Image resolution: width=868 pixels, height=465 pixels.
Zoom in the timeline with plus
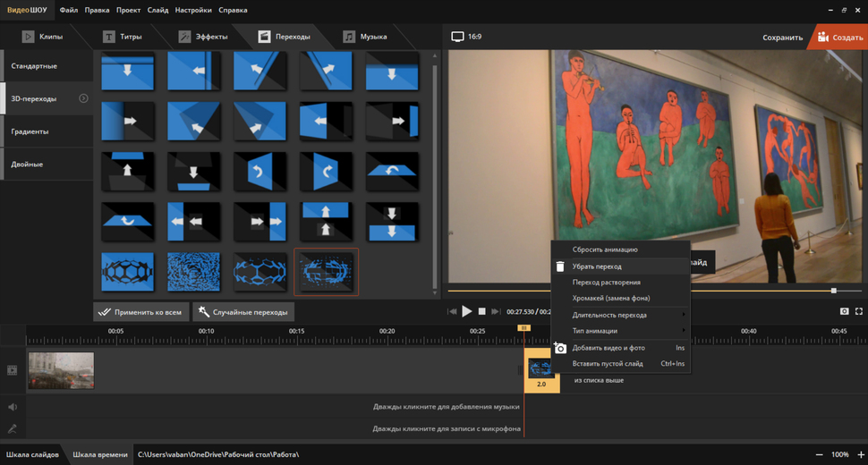(x=861, y=454)
